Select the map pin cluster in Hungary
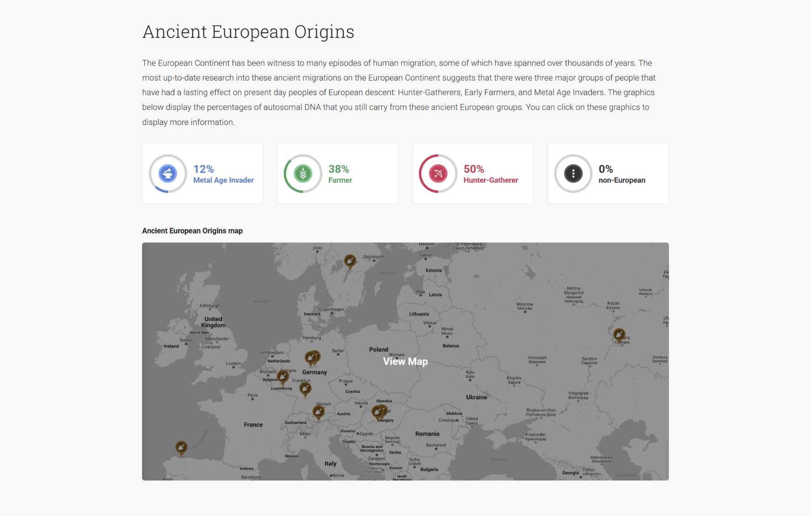This screenshot has height=516, width=812. tap(379, 412)
